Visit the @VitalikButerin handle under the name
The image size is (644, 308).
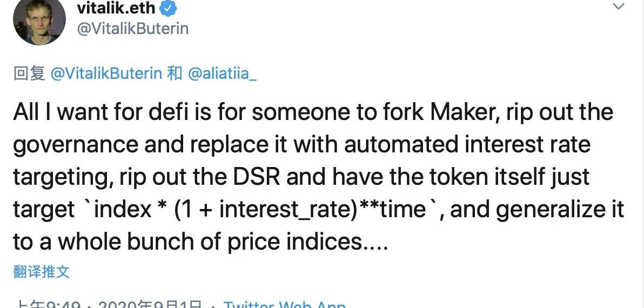click(133, 29)
